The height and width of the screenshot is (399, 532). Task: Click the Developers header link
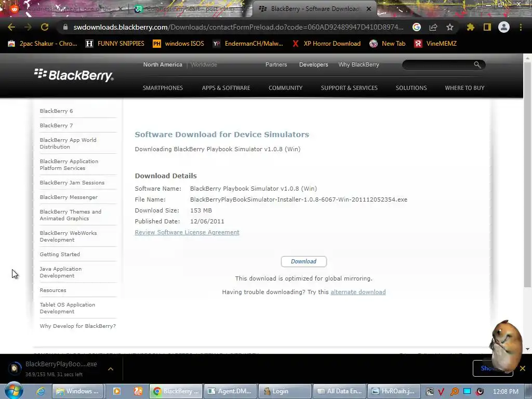[313, 64]
